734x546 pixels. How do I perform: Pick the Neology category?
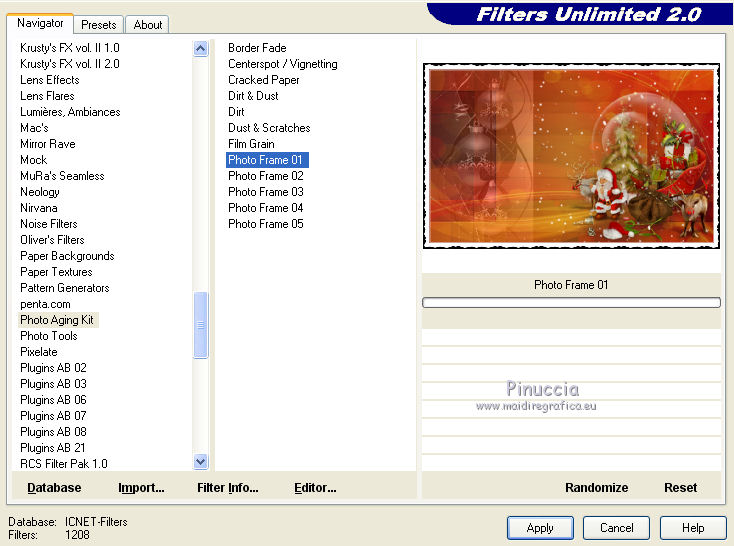[40, 192]
